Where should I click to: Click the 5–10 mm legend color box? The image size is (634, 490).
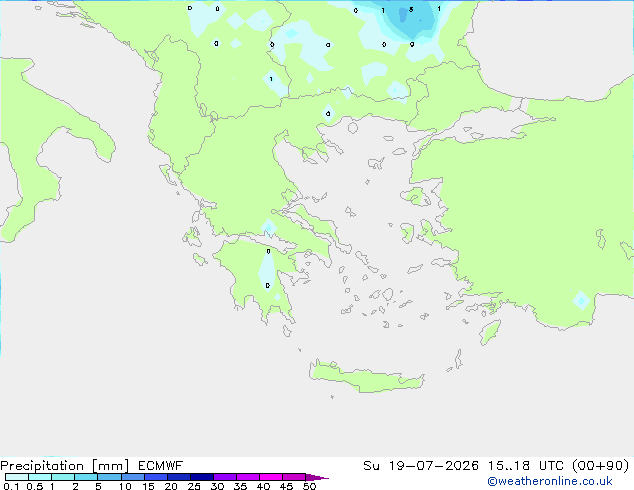click(x=109, y=477)
